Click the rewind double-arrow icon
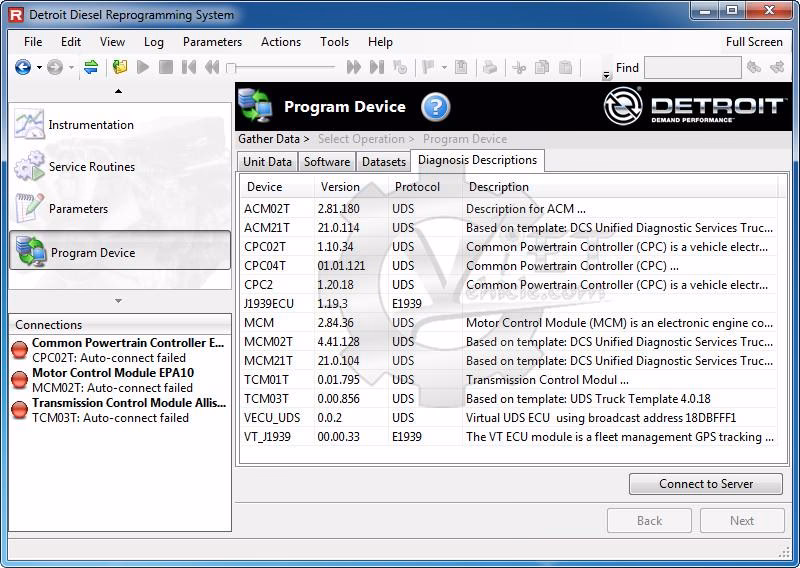The width and height of the screenshot is (800, 568). (x=212, y=67)
